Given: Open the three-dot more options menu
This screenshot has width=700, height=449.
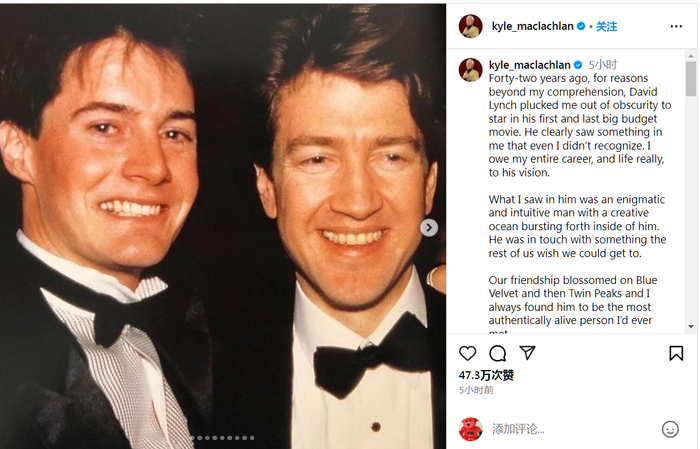Looking at the screenshot, I should (676, 26).
